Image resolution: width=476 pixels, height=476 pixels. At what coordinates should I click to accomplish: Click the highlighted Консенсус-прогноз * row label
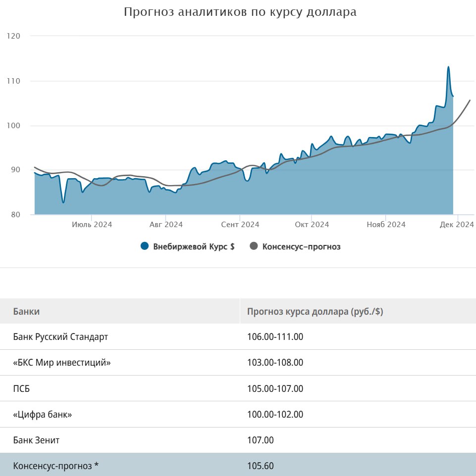56,466
